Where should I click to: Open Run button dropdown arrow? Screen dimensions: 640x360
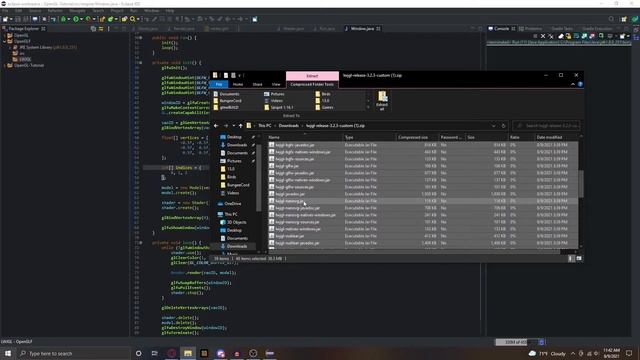pyautogui.click(x=81, y=19)
